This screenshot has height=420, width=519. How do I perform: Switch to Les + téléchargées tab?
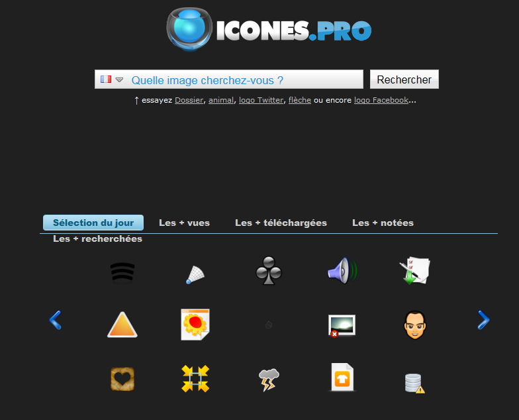point(281,223)
